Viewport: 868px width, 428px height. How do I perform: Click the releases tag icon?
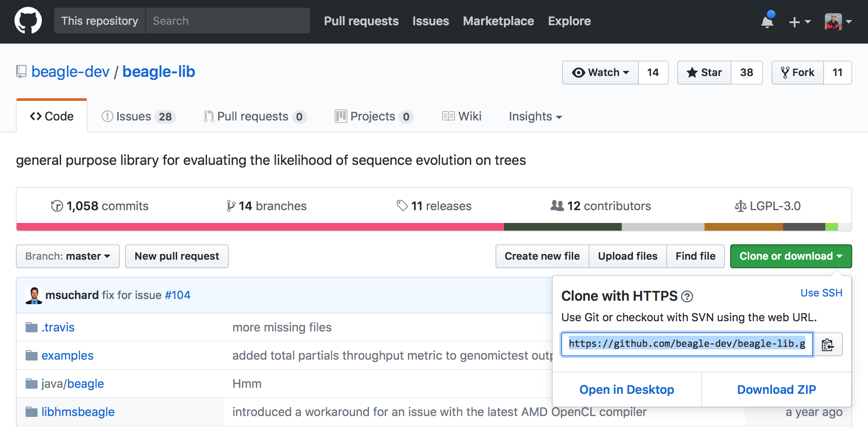(x=402, y=205)
